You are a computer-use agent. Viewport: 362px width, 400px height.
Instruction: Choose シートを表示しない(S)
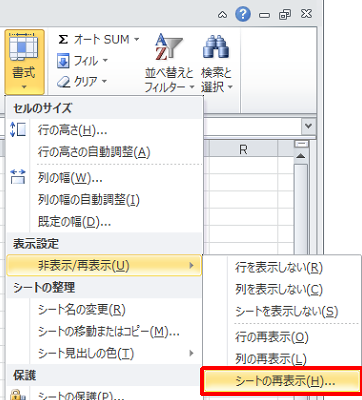282,311
